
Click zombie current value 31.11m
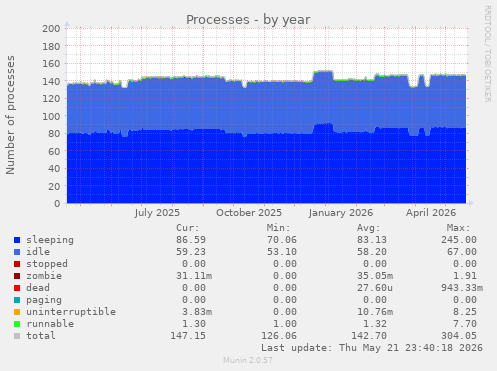point(194,276)
